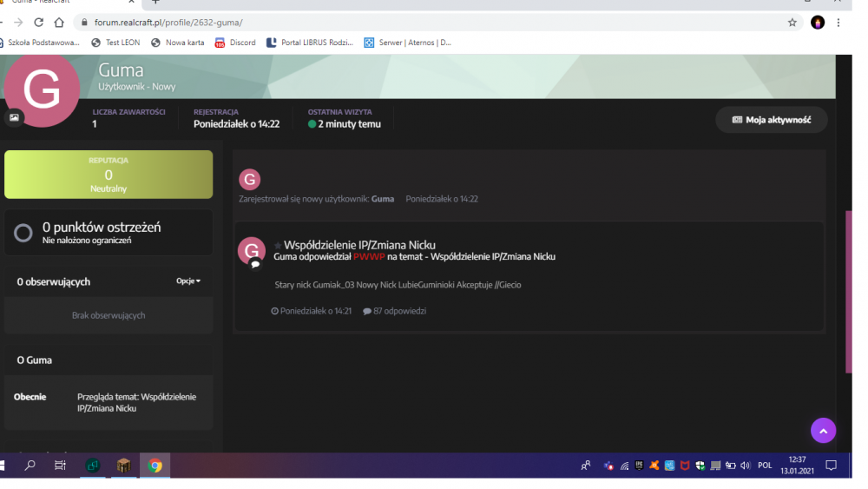Click the 87 odpowiedzi replies link

tap(395, 311)
